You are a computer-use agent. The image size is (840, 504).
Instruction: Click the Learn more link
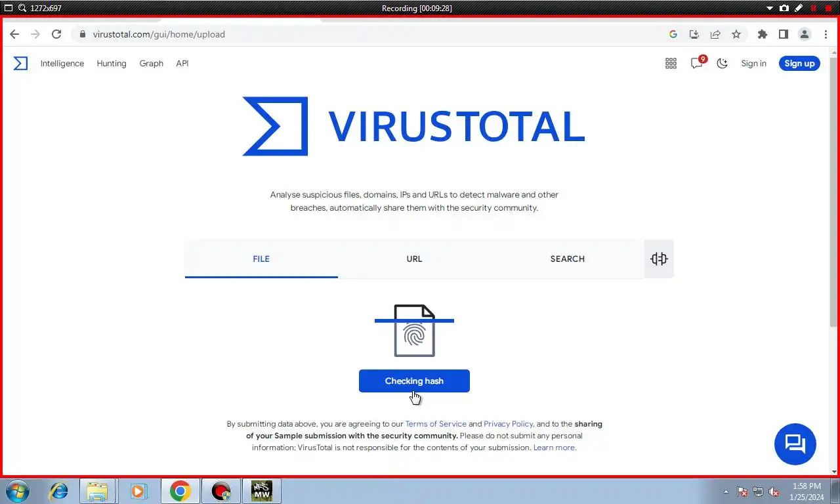pos(555,448)
